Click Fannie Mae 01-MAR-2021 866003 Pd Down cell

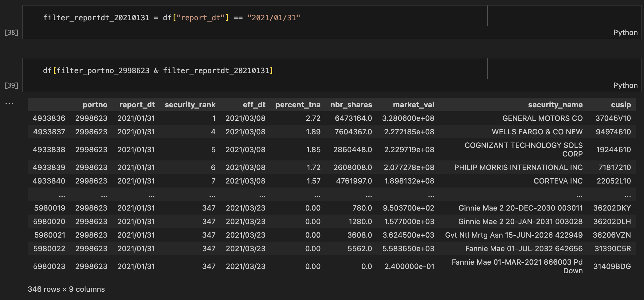(x=517, y=266)
